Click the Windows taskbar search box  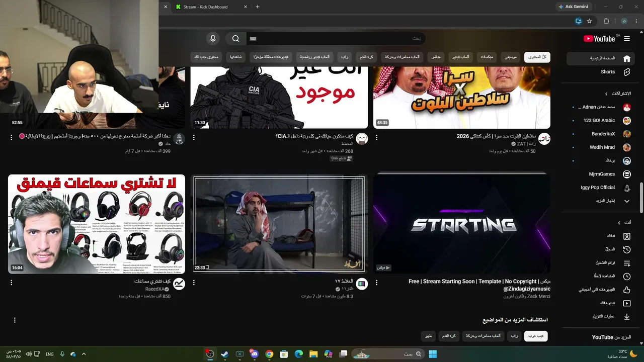point(387,354)
